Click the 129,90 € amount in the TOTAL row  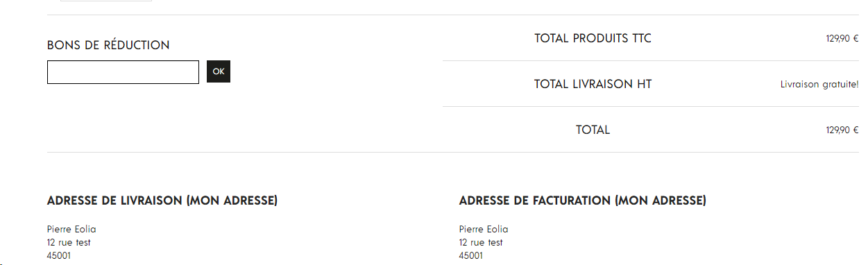842,130
